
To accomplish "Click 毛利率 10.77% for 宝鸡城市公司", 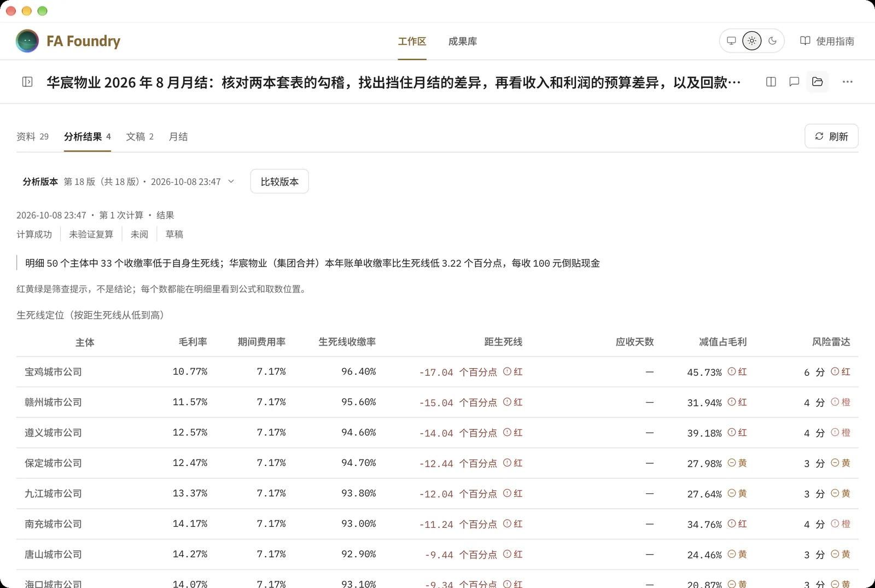I will coord(190,372).
